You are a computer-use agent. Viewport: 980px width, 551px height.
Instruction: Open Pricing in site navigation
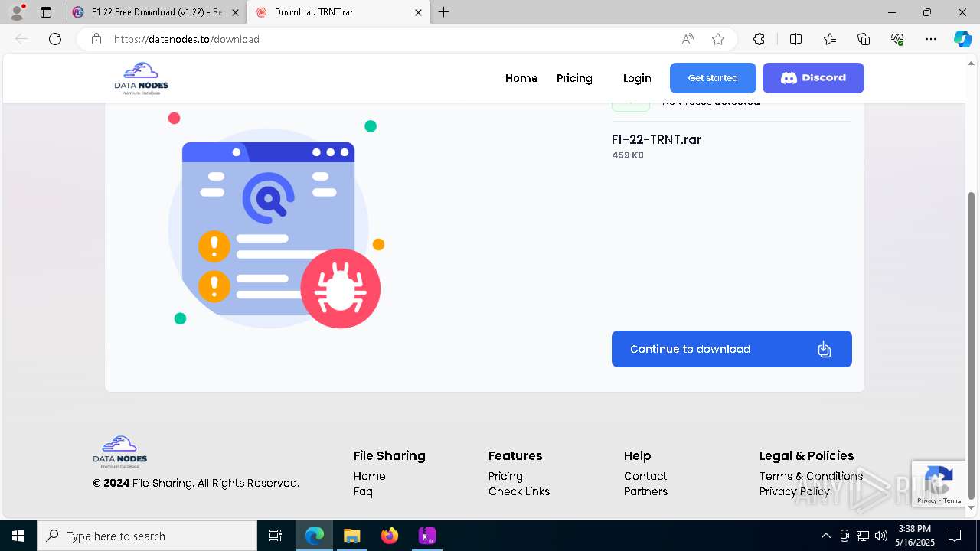(574, 78)
